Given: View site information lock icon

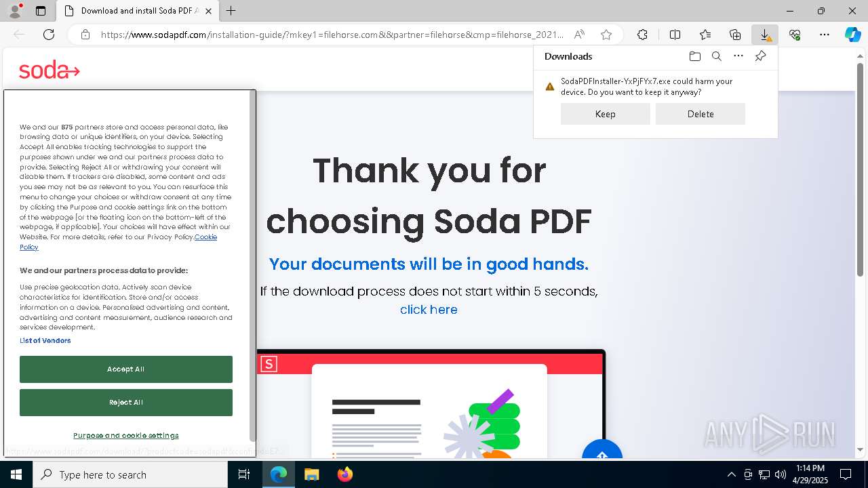Looking at the screenshot, I should coord(85,35).
